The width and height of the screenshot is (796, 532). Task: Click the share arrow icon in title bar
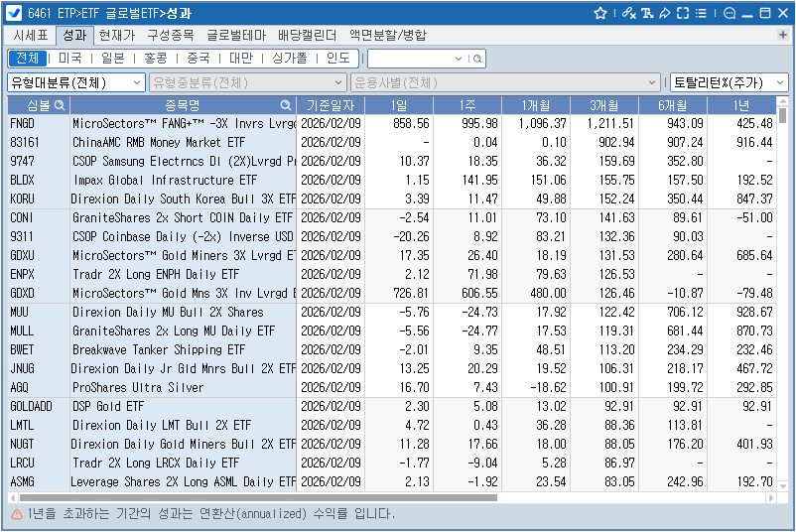[664, 14]
